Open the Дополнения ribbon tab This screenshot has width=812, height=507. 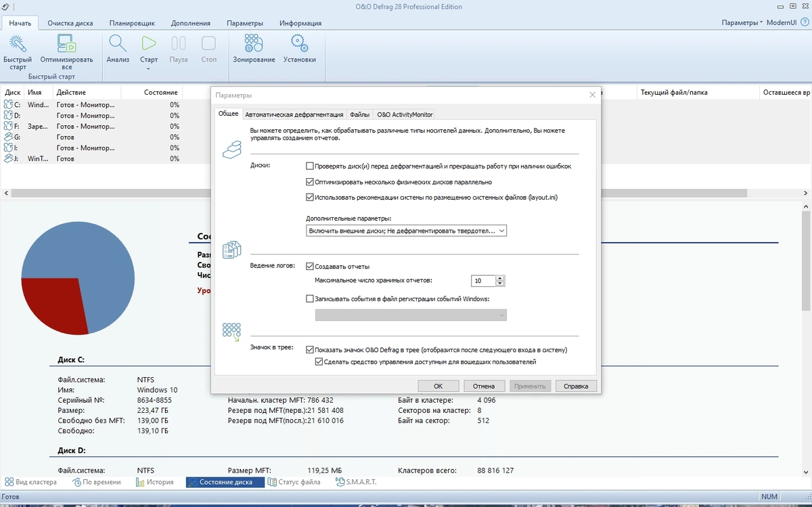(x=191, y=23)
